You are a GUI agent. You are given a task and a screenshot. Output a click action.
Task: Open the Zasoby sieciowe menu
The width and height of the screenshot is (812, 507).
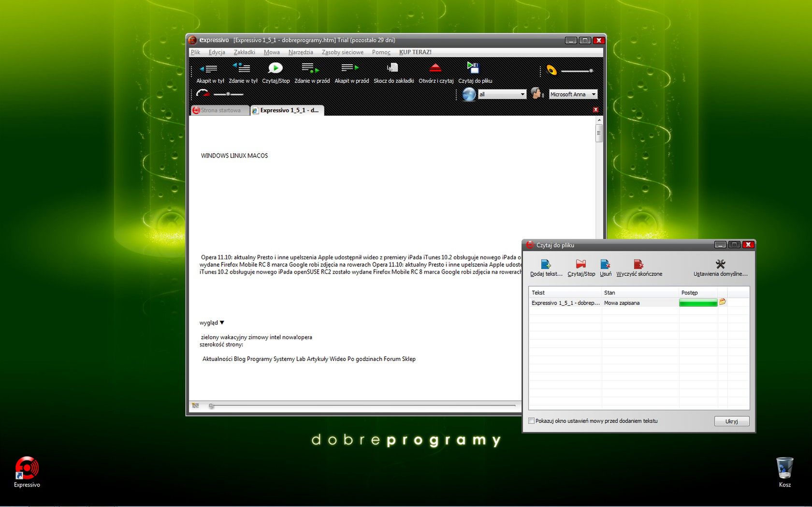pos(343,52)
